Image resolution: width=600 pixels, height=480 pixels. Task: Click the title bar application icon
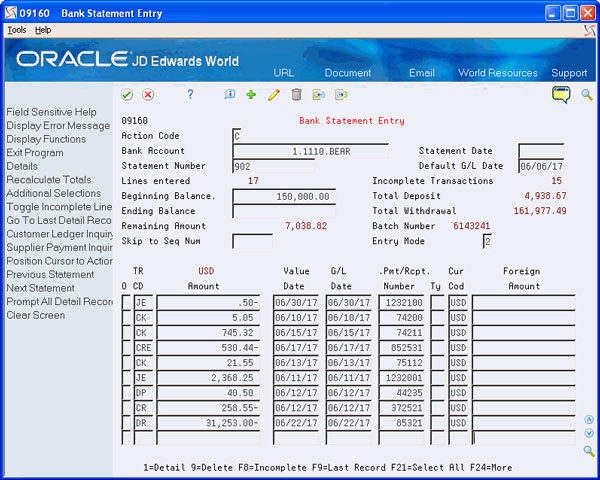pos(11,13)
